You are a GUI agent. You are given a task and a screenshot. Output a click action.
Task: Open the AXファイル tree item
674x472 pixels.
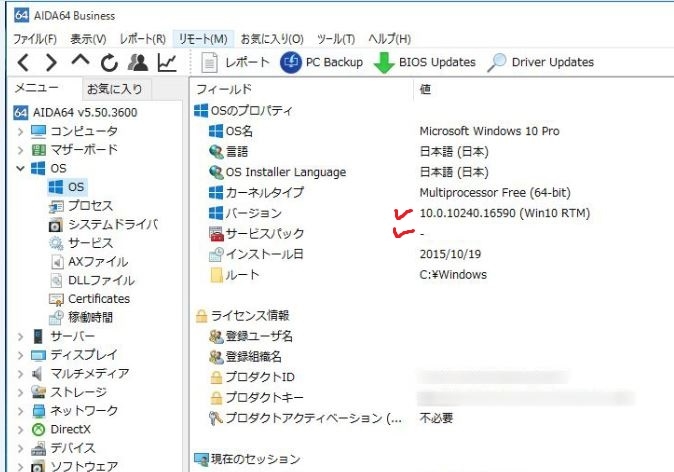click(x=89, y=262)
